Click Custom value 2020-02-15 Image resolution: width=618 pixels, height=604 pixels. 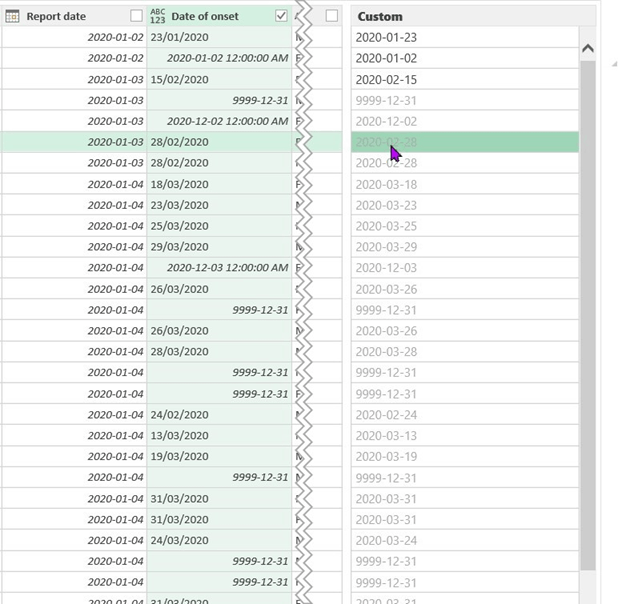tap(465, 80)
